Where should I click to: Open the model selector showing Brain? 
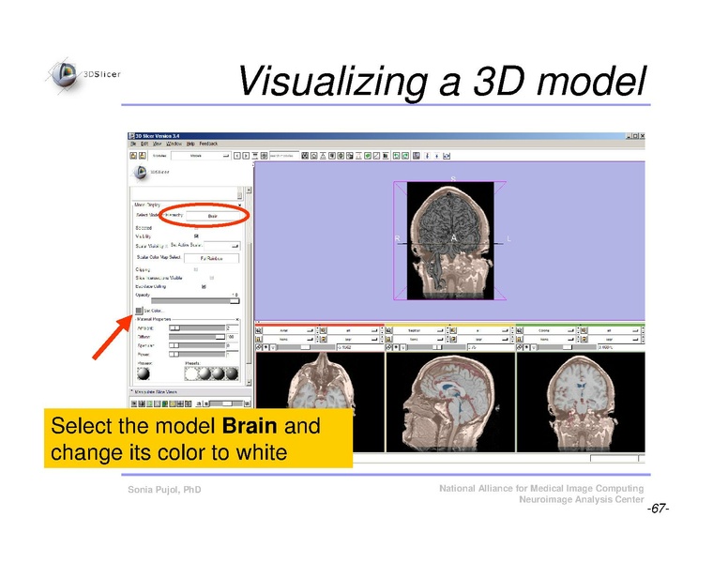coord(213,216)
